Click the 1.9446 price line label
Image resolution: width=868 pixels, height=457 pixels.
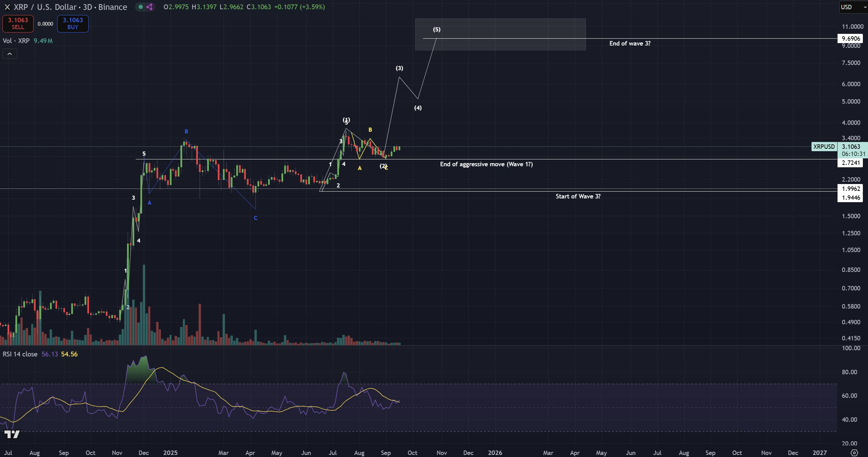851,197
